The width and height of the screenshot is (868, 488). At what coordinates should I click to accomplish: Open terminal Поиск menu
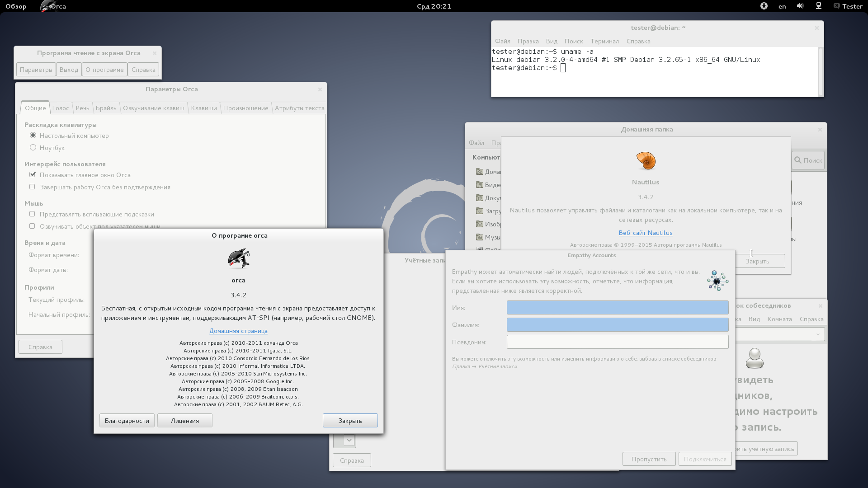click(x=574, y=41)
